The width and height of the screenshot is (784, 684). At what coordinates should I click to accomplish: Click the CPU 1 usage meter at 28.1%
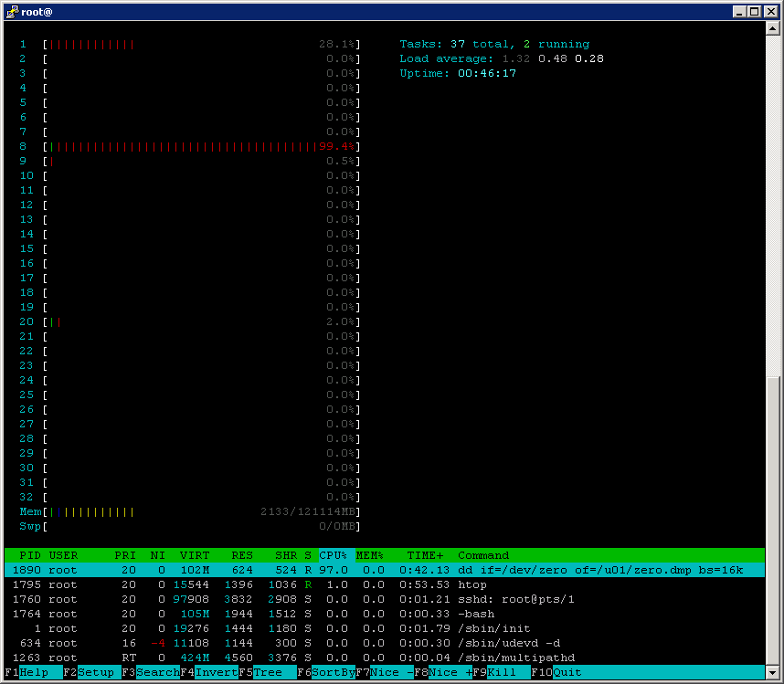[202, 45]
